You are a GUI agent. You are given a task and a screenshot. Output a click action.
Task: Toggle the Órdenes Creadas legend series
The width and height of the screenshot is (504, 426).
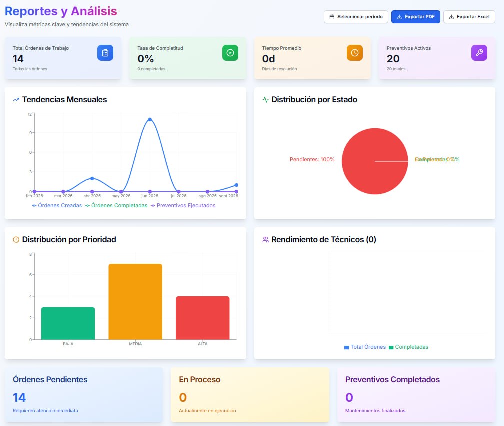click(57, 205)
